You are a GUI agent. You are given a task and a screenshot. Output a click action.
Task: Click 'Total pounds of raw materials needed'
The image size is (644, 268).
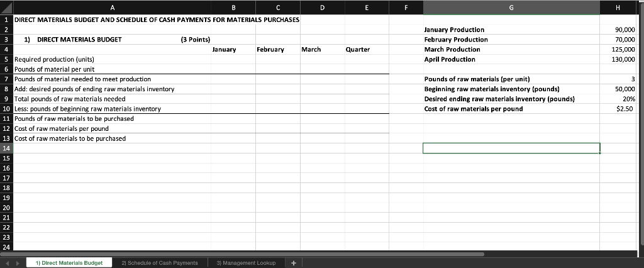click(113, 99)
